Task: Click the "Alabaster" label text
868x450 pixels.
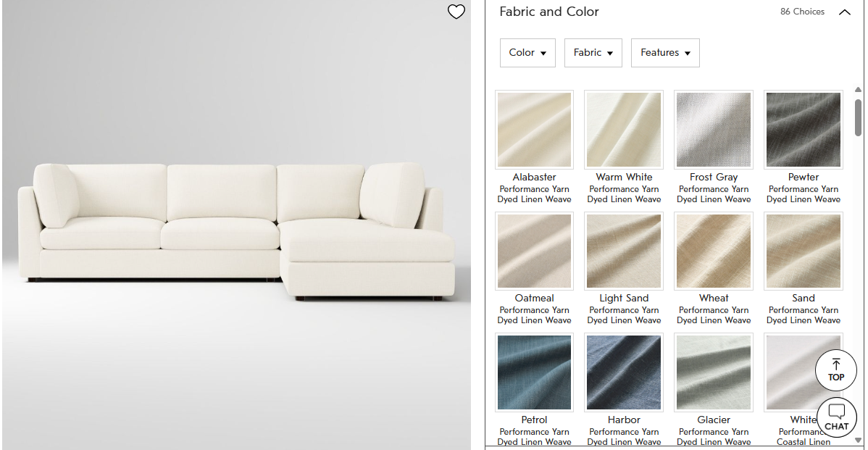Action: pos(534,177)
